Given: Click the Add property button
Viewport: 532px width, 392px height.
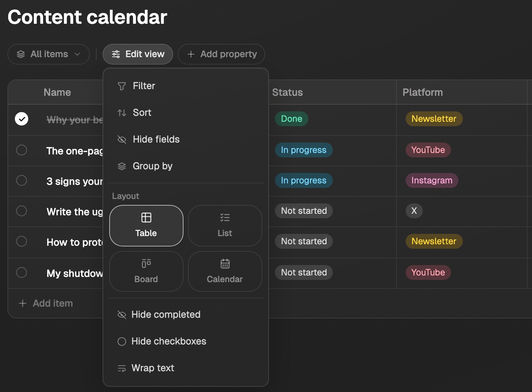Looking at the screenshot, I should (x=221, y=54).
